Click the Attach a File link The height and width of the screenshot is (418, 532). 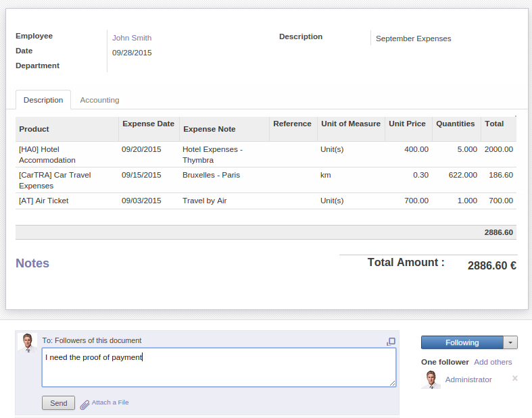[x=110, y=402]
